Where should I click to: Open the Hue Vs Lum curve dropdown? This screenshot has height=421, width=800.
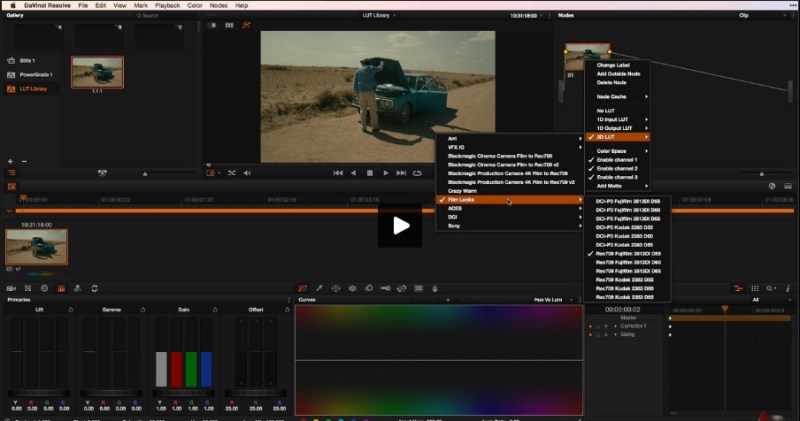point(550,300)
